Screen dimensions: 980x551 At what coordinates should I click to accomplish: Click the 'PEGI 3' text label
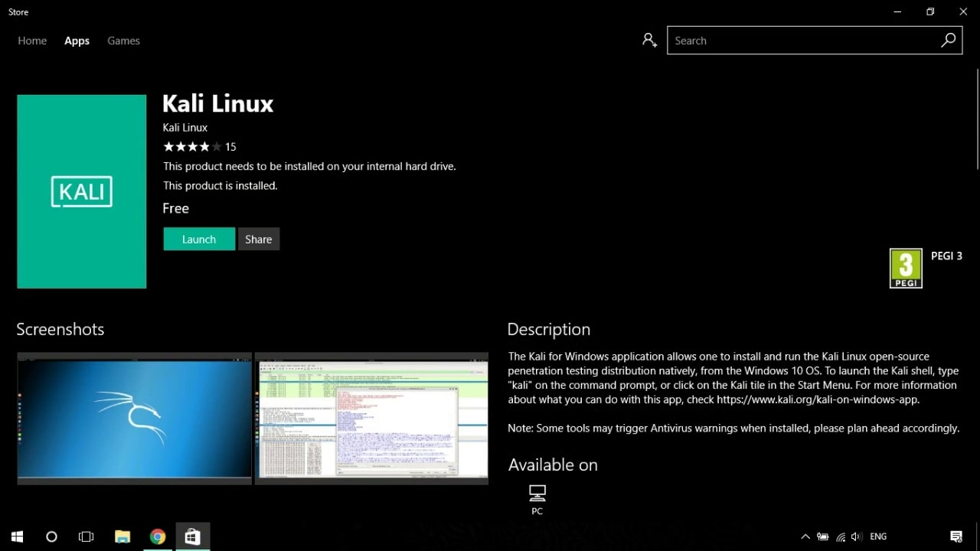pos(946,256)
